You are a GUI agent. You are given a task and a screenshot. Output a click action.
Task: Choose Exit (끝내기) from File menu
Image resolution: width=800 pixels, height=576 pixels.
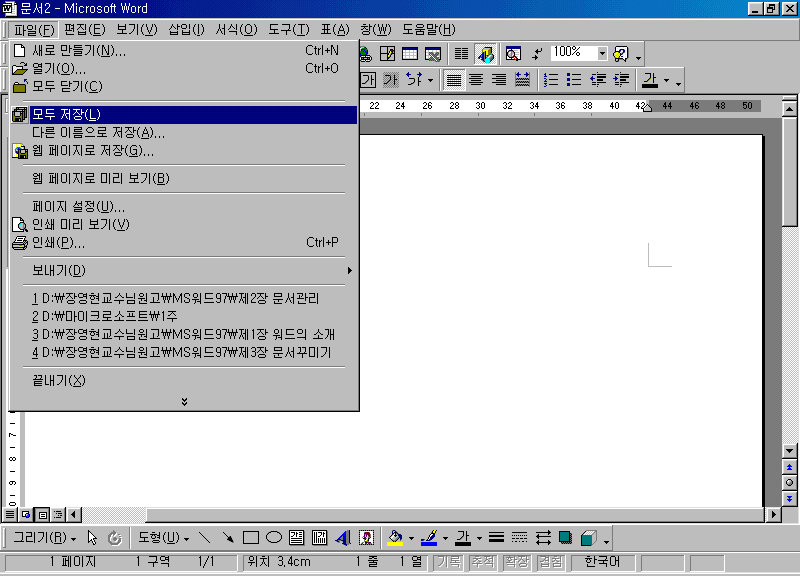pyautogui.click(x=184, y=381)
